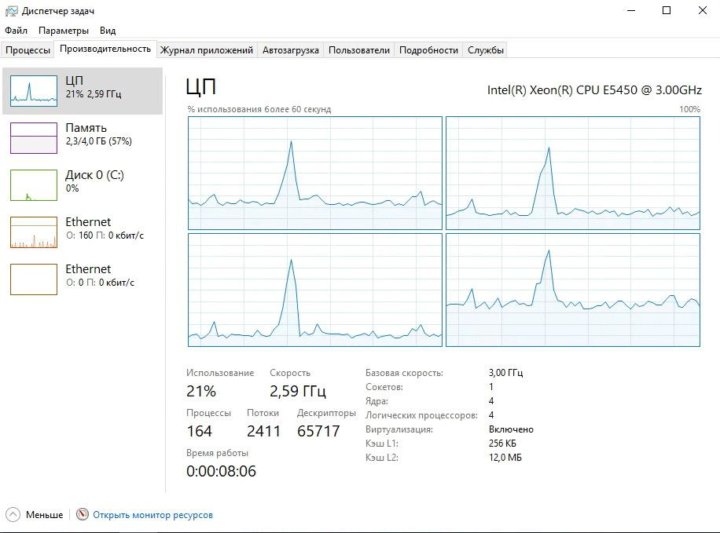Select the Память graph thumbnail in sidebar
Image resolution: width=720 pixels, height=533 pixels.
[34, 137]
